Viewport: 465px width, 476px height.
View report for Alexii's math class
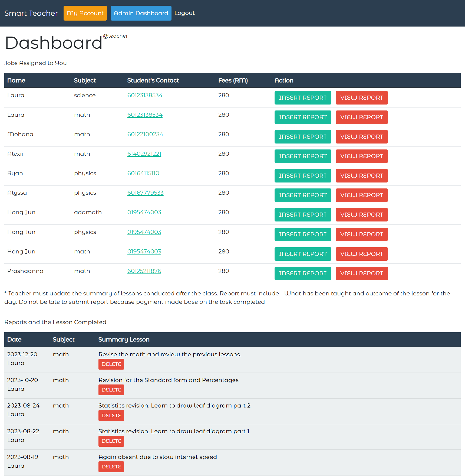pyautogui.click(x=361, y=156)
